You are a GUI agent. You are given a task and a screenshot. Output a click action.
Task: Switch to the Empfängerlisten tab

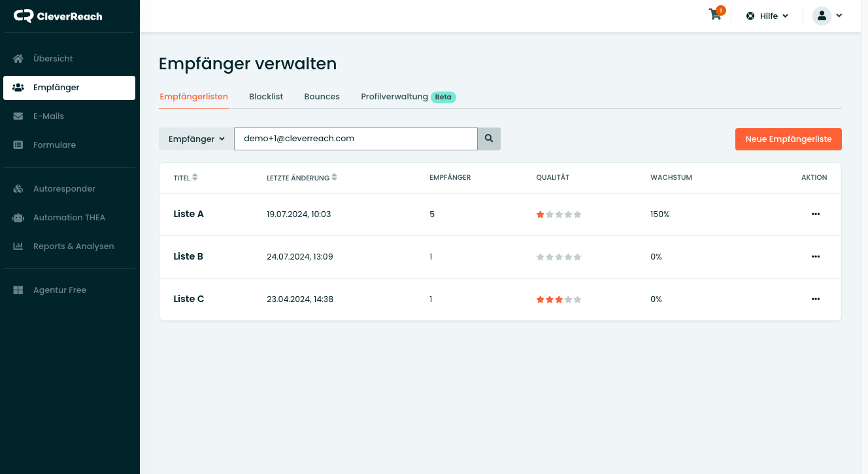tap(193, 96)
